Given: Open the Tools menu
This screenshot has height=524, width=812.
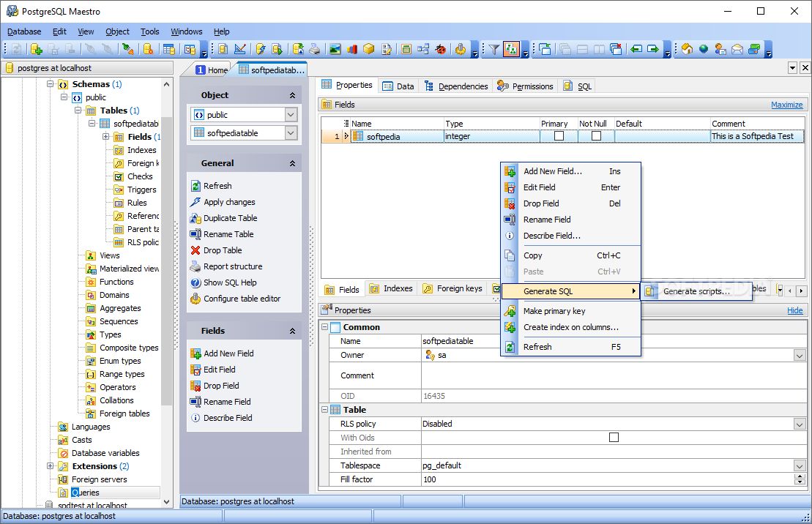Looking at the screenshot, I should [x=149, y=31].
